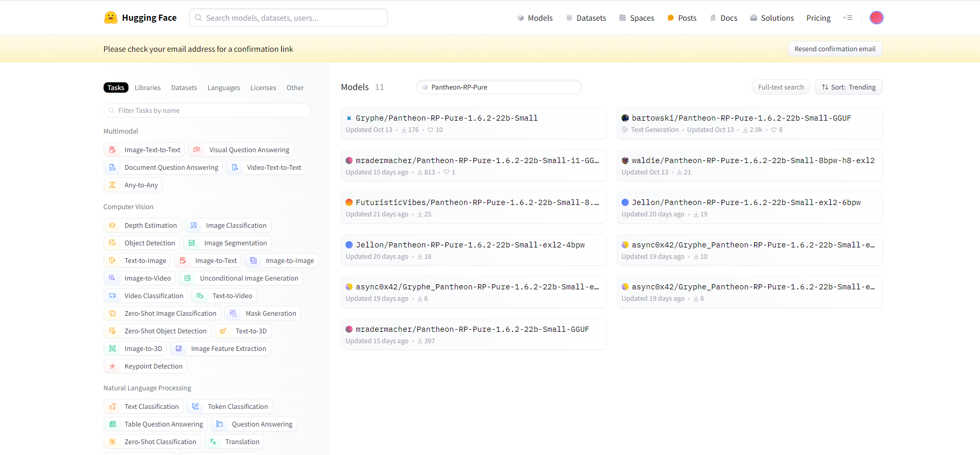Select the Document Question Answering task icon
The height and width of the screenshot is (455, 980).
pyautogui.click(x=112, y=168)
